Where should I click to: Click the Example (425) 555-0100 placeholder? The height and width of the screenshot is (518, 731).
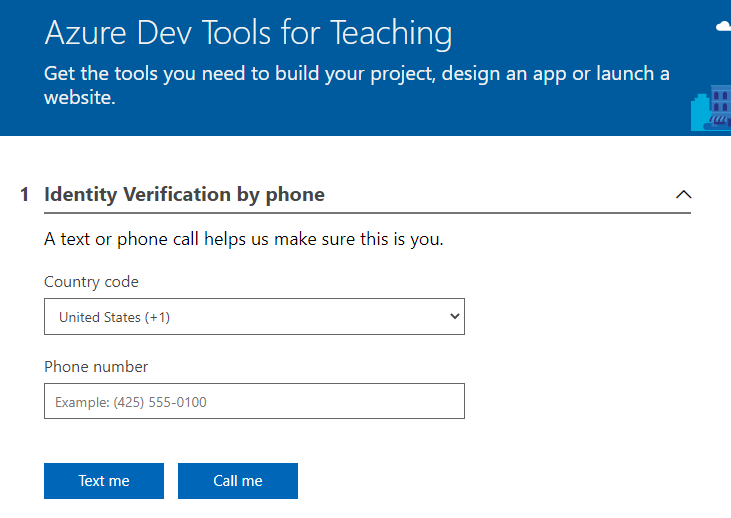pyautogui.click(x=131, y=402)
